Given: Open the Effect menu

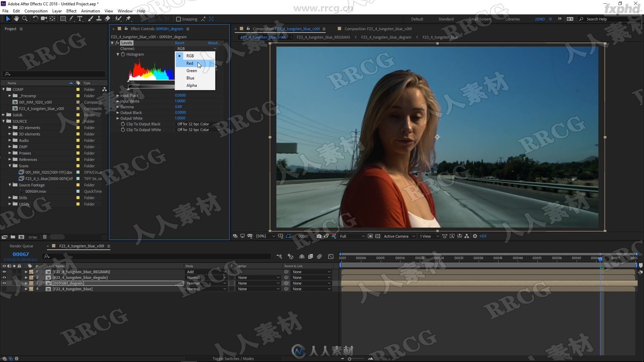Looking at the screenshot, I should pos(71,11).
